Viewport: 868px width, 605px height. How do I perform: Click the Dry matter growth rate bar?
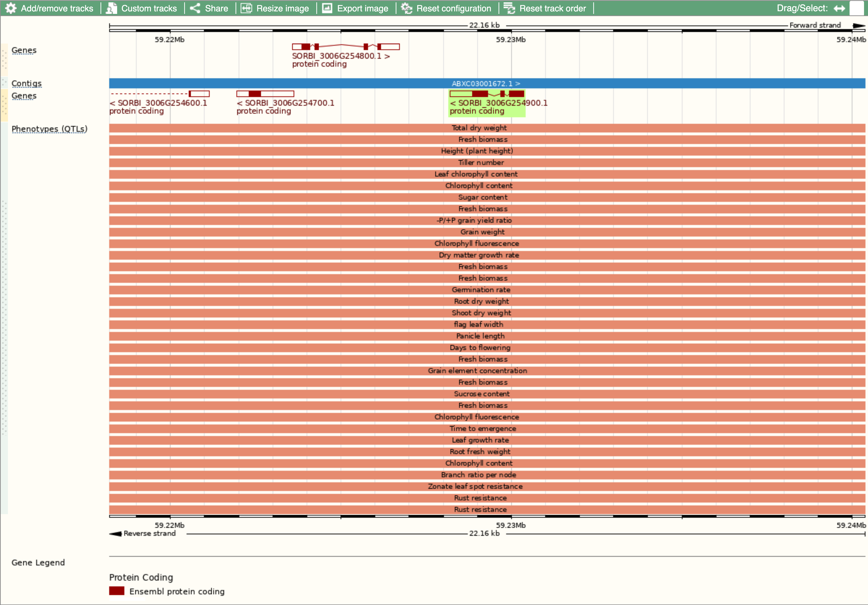coord(487,255)
